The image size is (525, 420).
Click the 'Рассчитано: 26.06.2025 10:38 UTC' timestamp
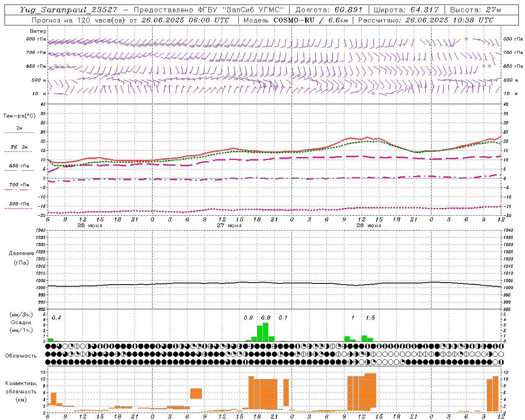pos(426,20)
